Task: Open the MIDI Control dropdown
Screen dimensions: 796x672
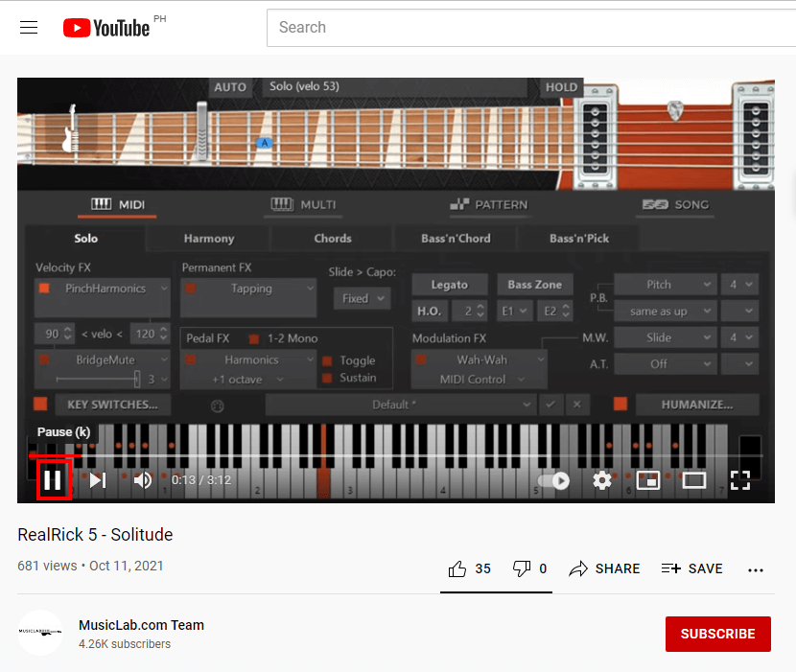Action: pyautogui.click(x=481, y=380)
